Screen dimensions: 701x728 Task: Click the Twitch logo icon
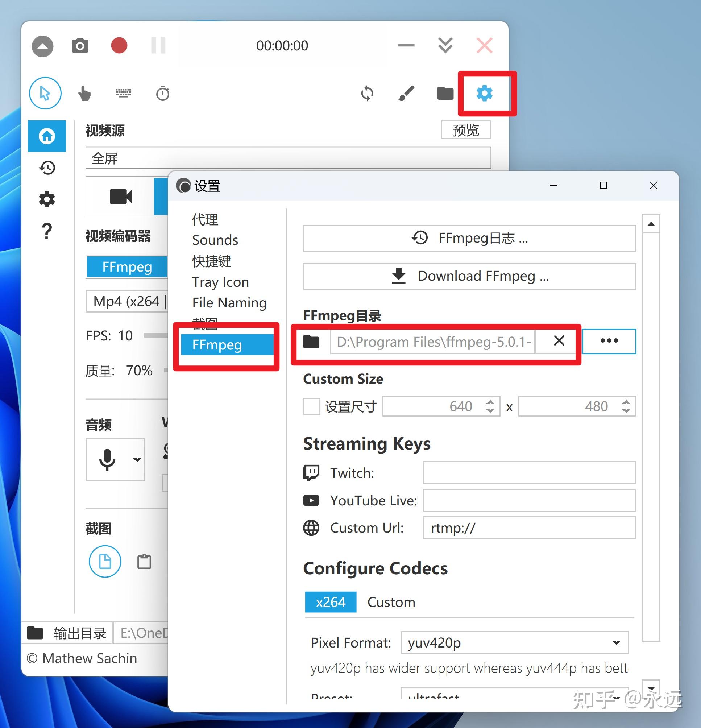pyautogui.click(x=311, y=473)
